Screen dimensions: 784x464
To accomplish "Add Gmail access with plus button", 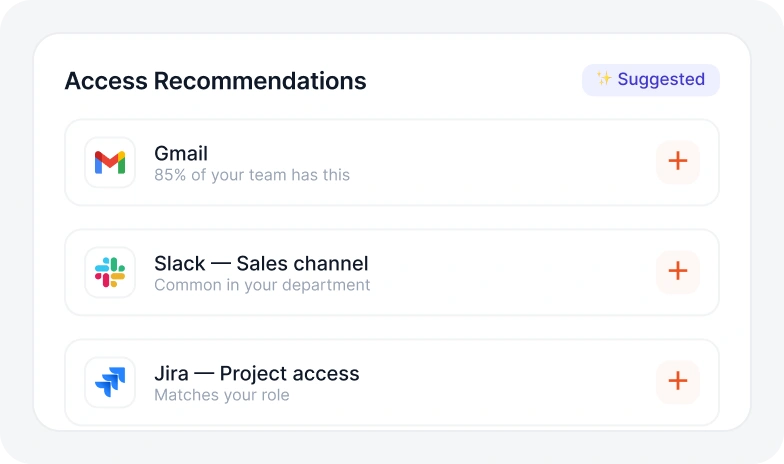I will [x=678, y=162].
